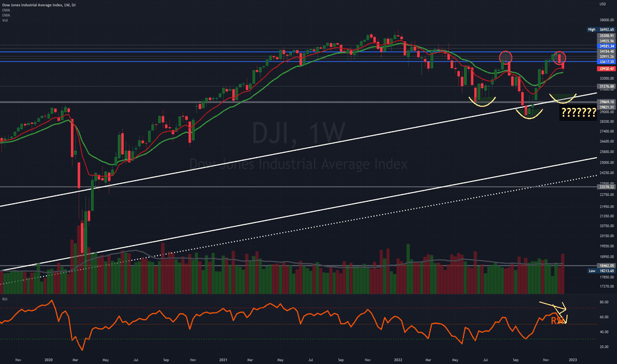Click the red current price label

pos(606,69)
